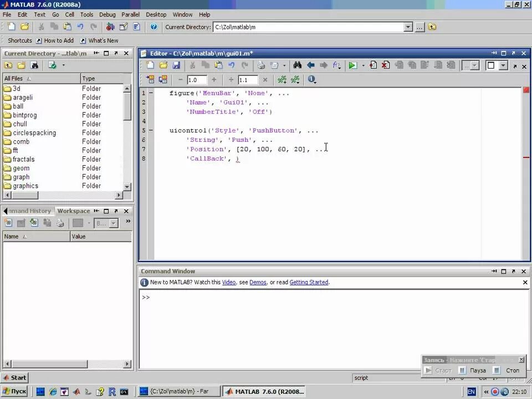Undo using main MATLAB toolbar arrow
This screenshot has height=399, width=532.
80,27
